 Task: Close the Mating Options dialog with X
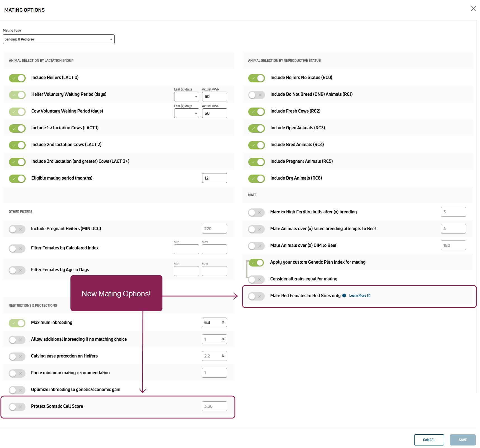473,9
